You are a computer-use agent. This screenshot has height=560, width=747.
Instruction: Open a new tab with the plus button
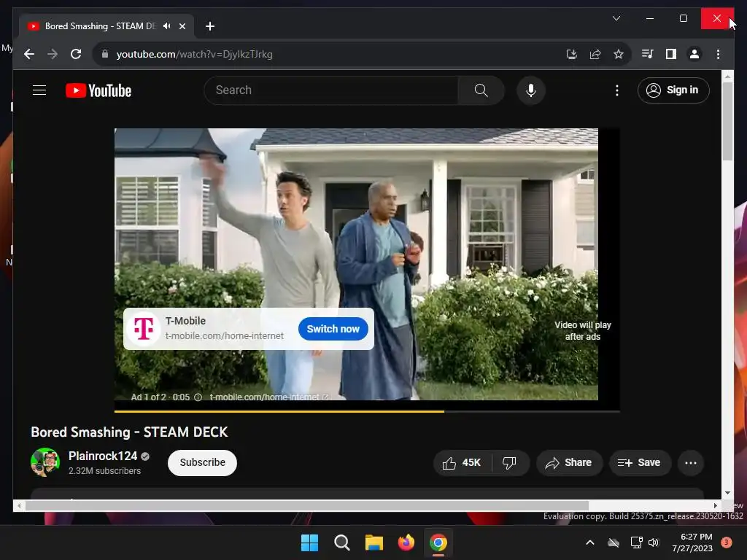click(210, 26)
